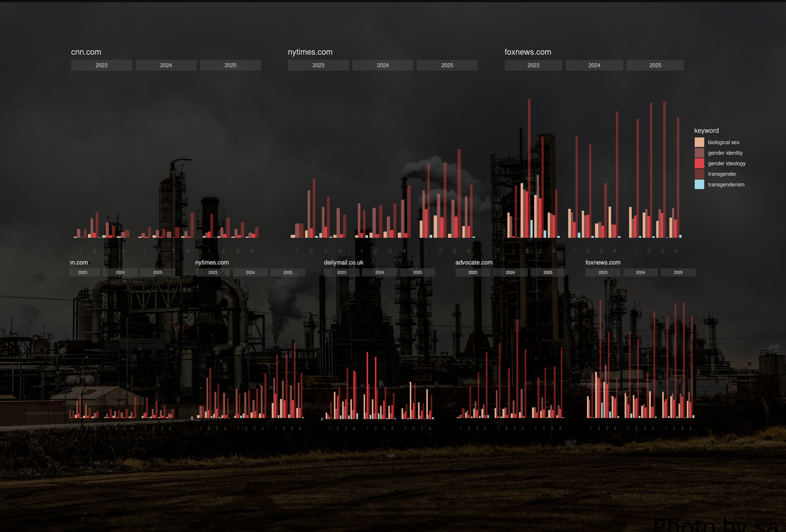The image size is (786, 532).
Task: Click the large cnn.com chart title
Action: 86,52
